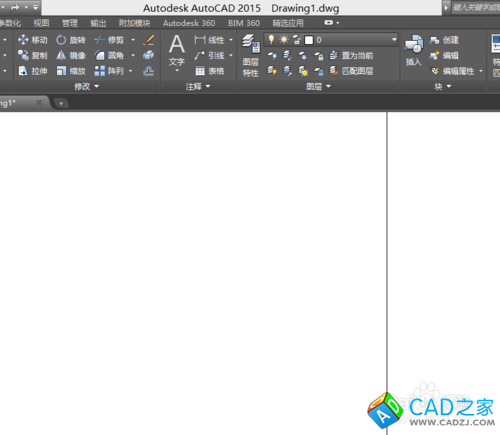Expand the Annotation (注释) panel

tap(198, 86)
